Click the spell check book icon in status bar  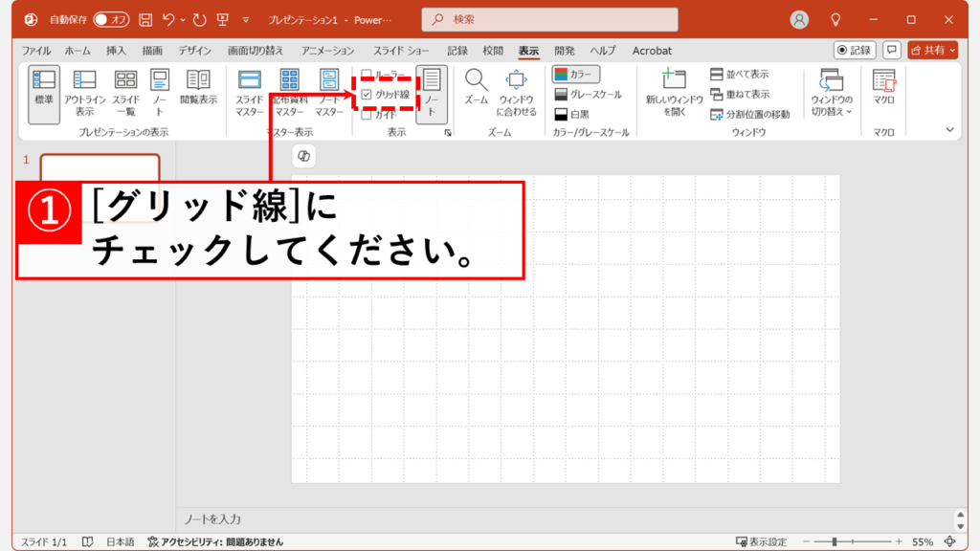pyautogui.click(x=87, y=541)
